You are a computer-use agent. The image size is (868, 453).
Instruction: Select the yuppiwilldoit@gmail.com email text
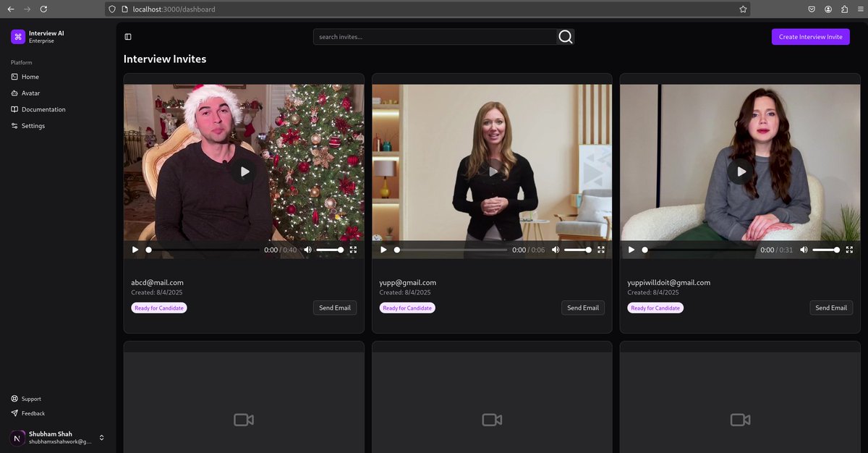click(x=669, y=282)
